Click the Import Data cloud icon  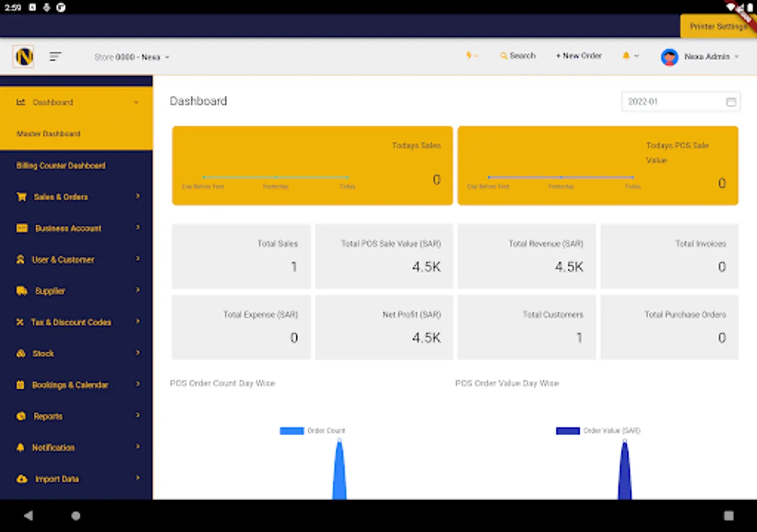[22, 479]
